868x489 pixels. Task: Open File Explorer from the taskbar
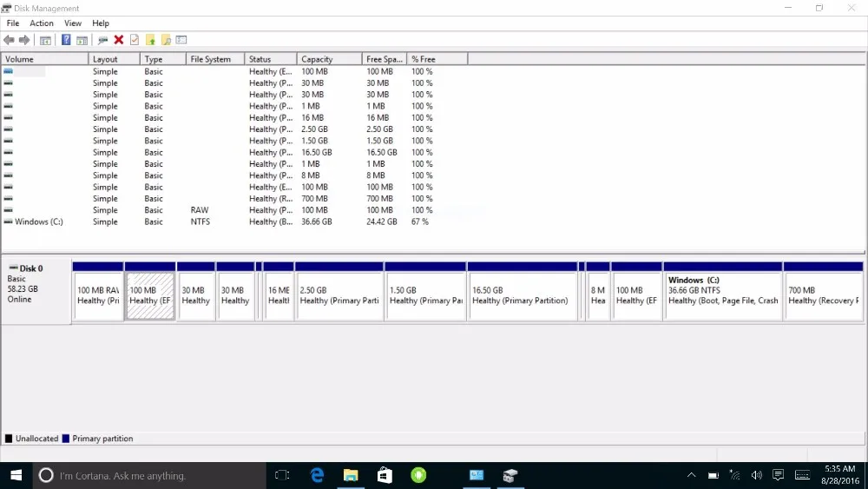coord(351,475)
